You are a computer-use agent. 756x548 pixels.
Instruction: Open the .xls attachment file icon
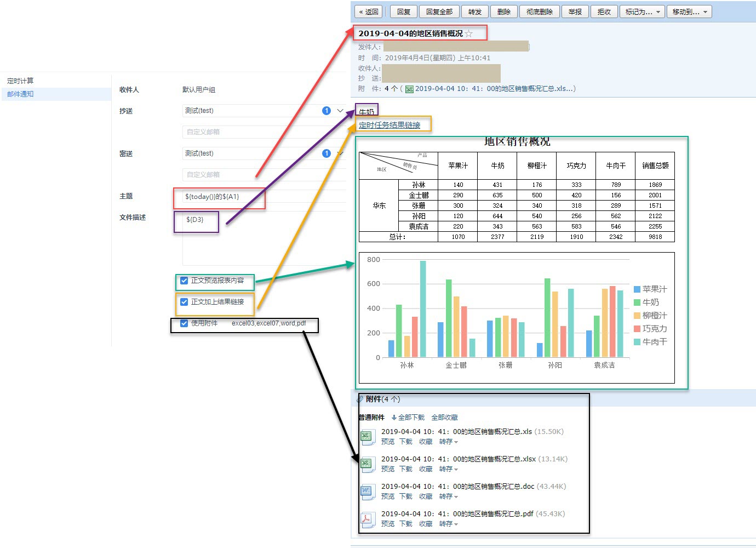click(x=367, y=437)
